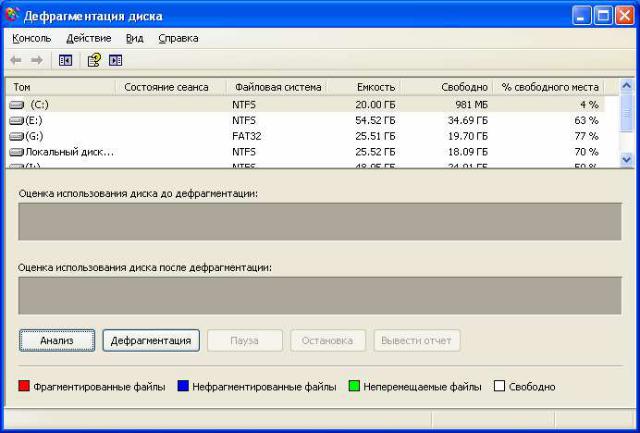
Task: Click the 981 МБ free space cell
Action: point(471,105)
